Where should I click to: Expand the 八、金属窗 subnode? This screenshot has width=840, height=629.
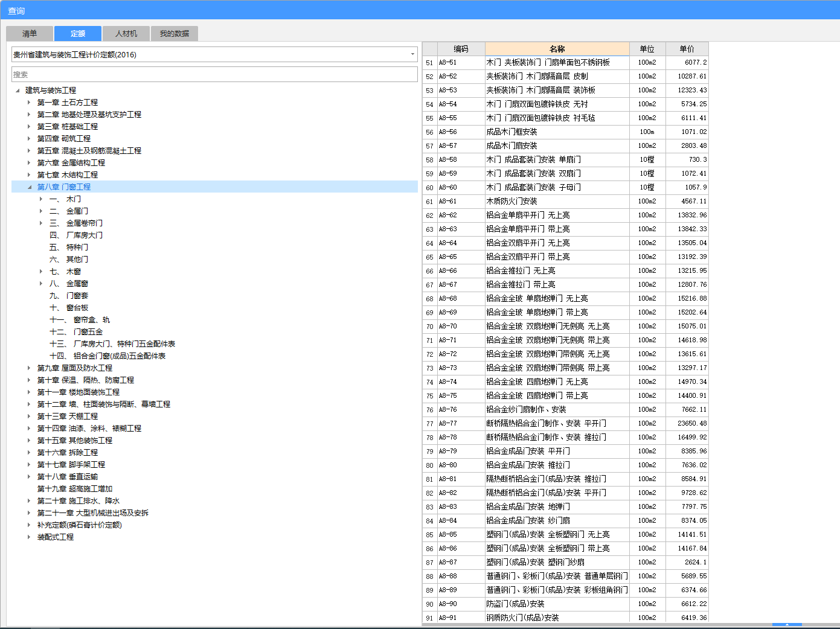41,284
